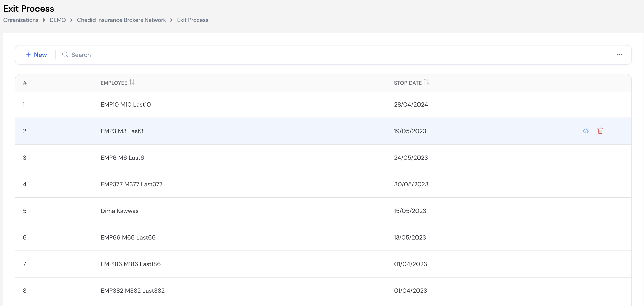This screenshot has width=644, height=306.
Task: Click stop date 13/05/2023
Action: point(410,237)
